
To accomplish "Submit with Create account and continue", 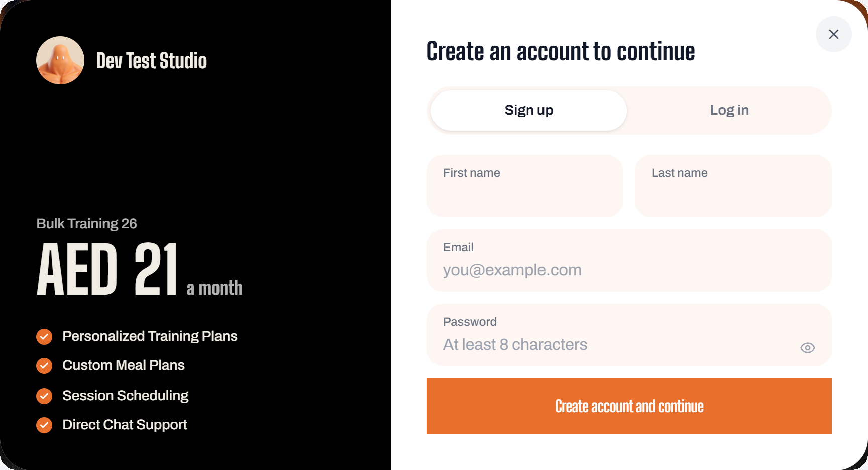I will click(629, 406).
